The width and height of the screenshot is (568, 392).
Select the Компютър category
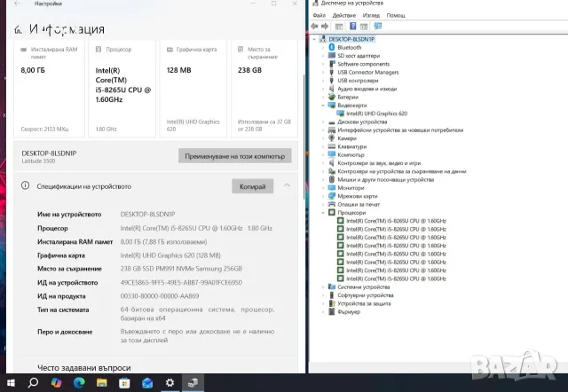coord(351,155)
